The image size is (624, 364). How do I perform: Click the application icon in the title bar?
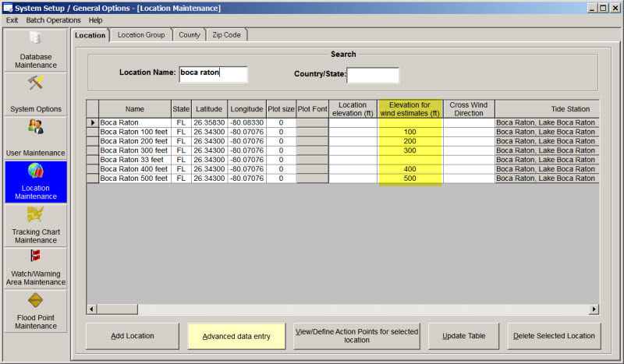(x=7, y=8)
